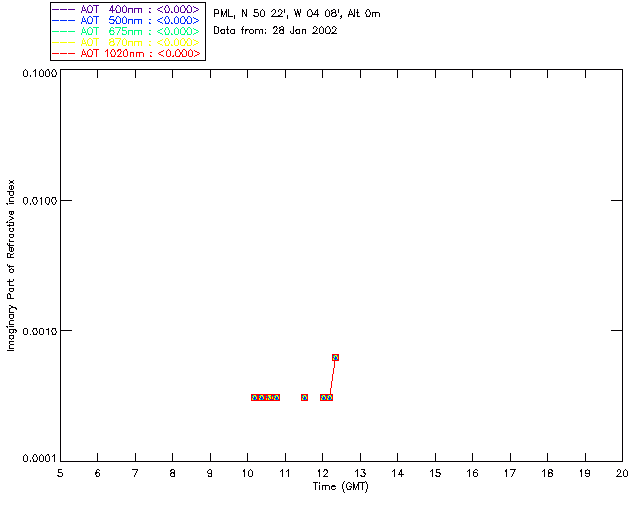The width and height of the screenshot is (640, 512).
Task: Click the PML station location text
Action: coord(297,14)
